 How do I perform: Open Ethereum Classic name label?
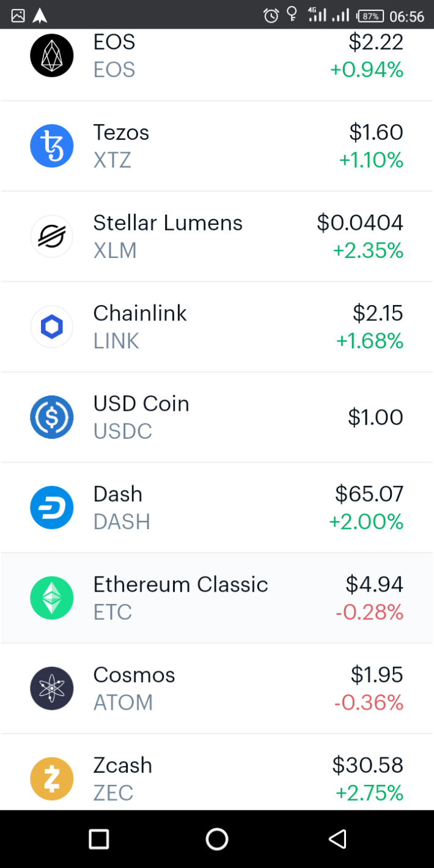(x=180, y=584)
